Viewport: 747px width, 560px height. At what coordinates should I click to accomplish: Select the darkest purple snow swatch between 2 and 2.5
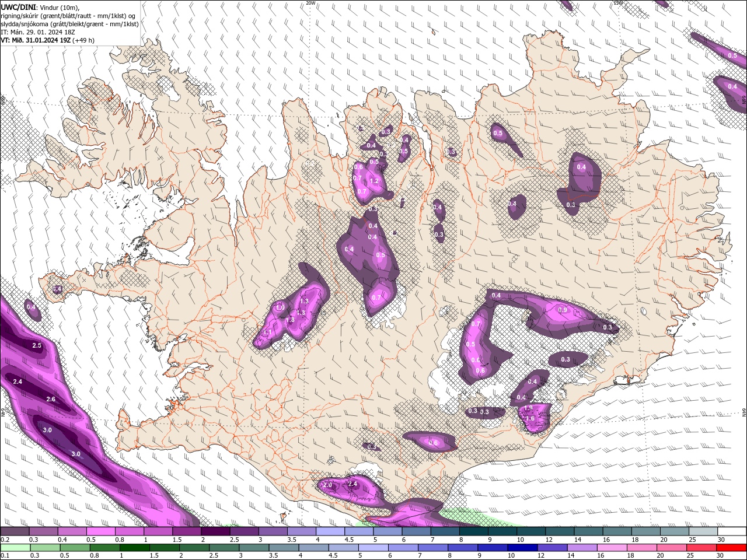(x=215, y=531)
